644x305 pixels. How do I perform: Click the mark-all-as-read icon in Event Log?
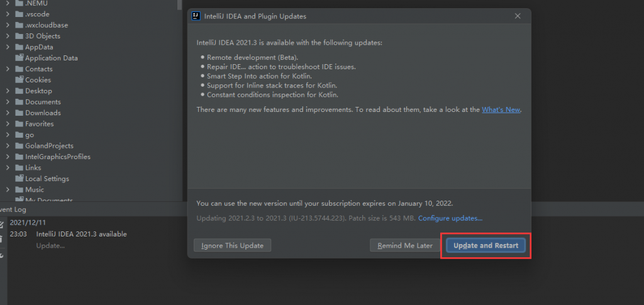(x=2, y=225)
